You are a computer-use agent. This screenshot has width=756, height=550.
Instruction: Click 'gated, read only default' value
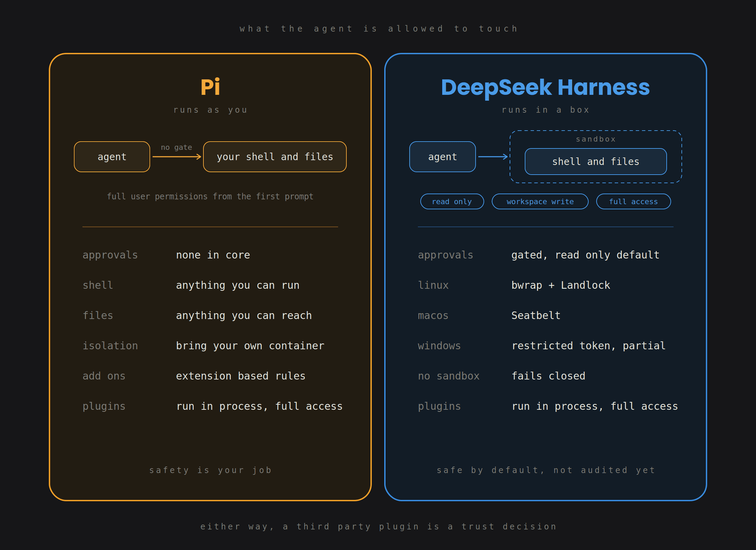click(585, 255)
